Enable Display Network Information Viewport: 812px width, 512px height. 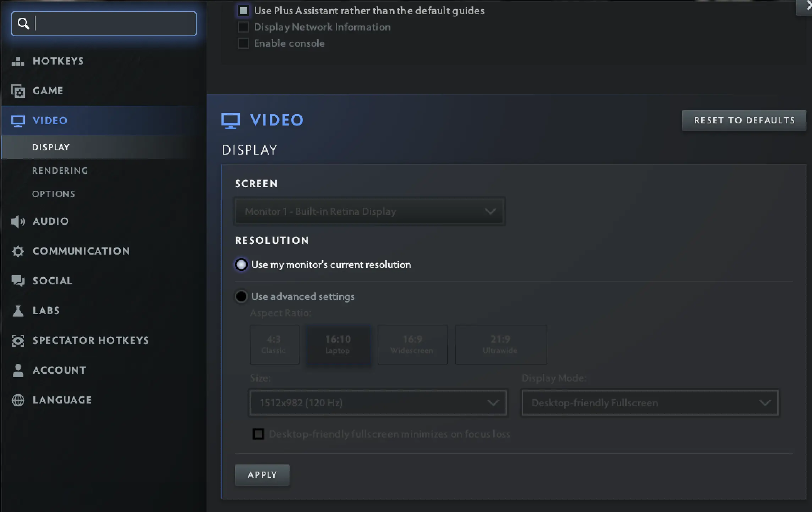(243, 27)
